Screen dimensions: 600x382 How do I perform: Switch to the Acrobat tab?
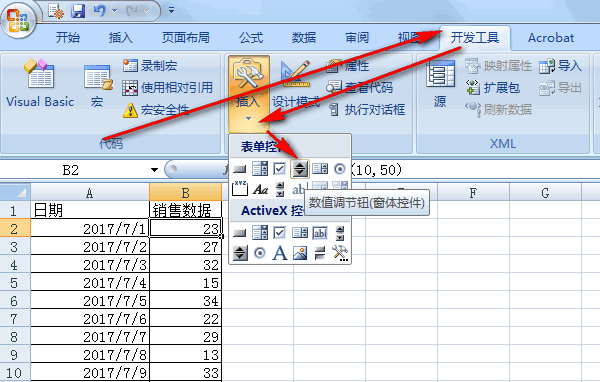point(551,38)
